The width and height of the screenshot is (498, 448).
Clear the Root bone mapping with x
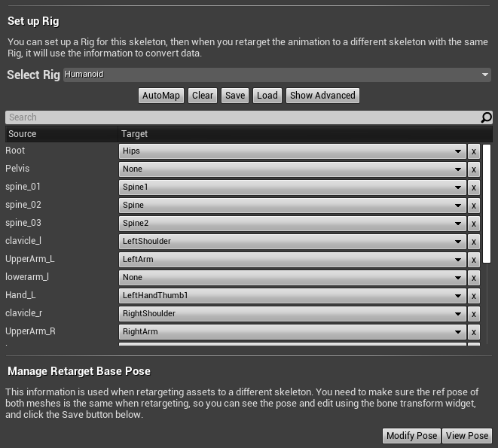click(x=474, y=151)
